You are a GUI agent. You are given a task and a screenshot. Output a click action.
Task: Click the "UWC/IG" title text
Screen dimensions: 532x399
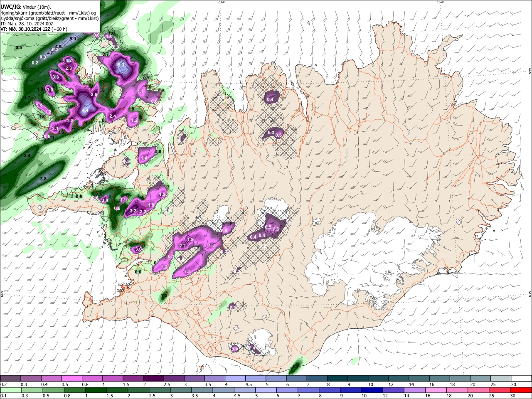[10, 6]
